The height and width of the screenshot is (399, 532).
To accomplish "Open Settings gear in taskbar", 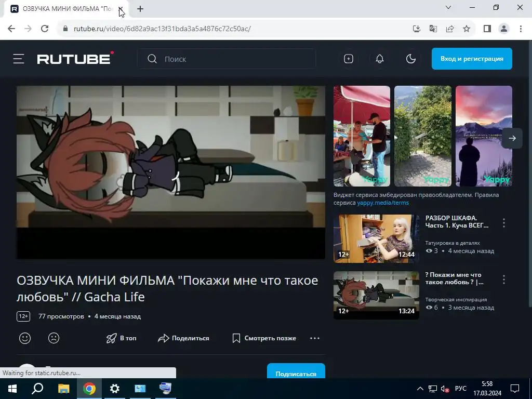I will click(115, 389).
